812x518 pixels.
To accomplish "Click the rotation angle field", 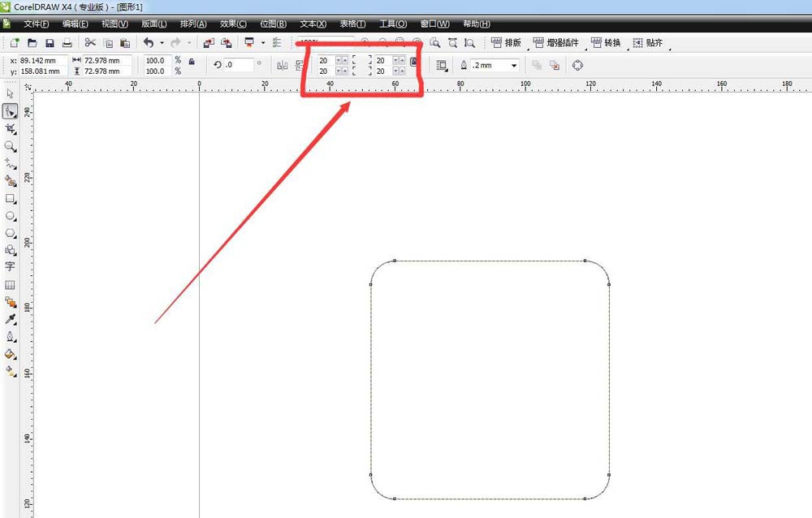I will point(239,65).
